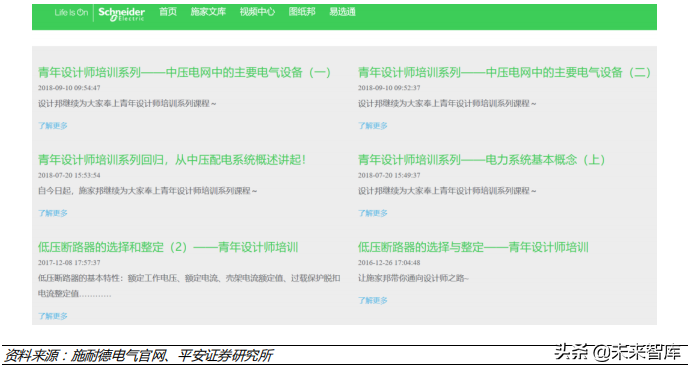This screenshot has height=372, width=692.
Task: Click summary text 自今日起，施家邦继续为大家奉上
Action: click(x=147, y=191)
